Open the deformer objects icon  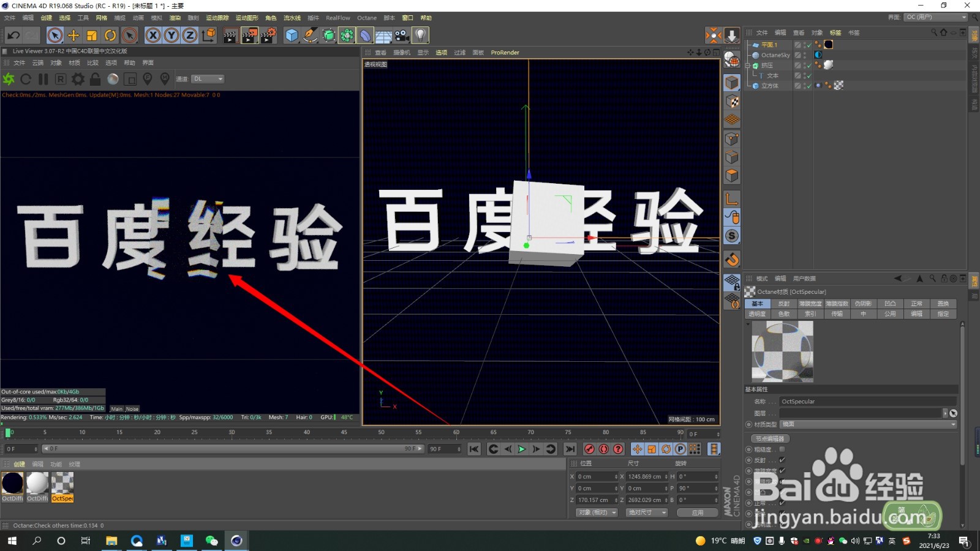(365, 35)
